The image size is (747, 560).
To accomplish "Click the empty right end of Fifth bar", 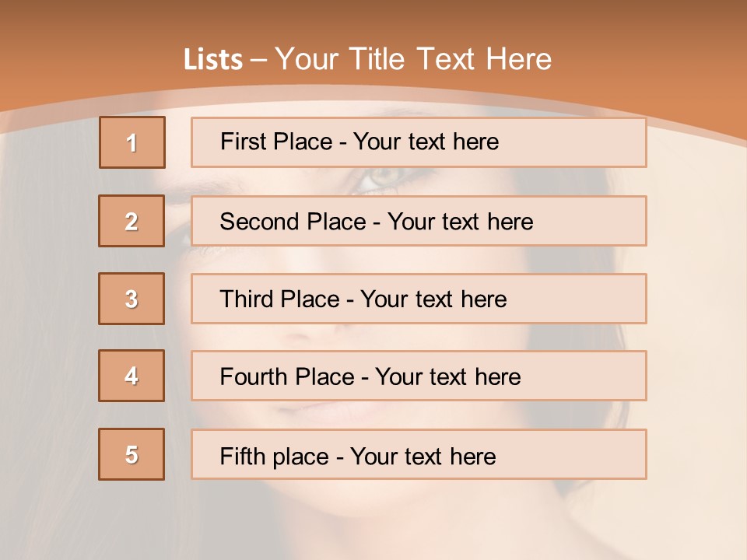I will pyautogui.click(x=591, y=454).
